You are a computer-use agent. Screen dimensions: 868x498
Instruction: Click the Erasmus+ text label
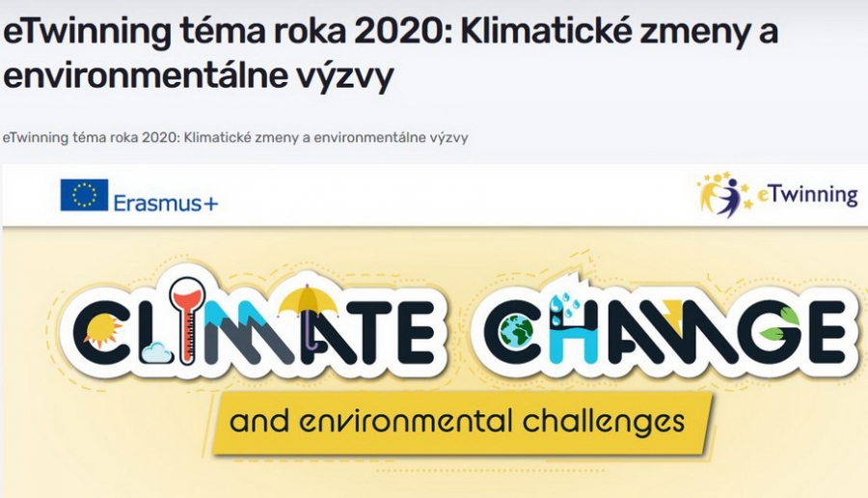click(166, 203)
